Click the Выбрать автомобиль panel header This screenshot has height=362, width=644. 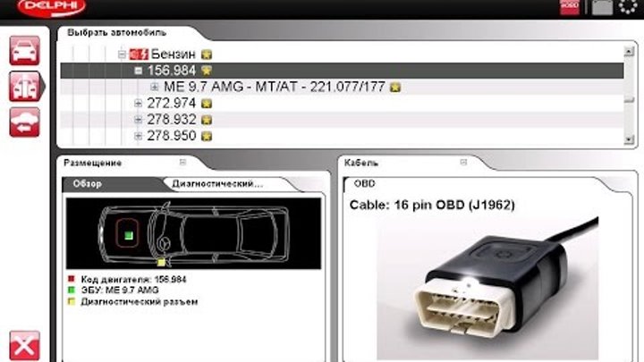pyautogui.click(x=116, y=32)
